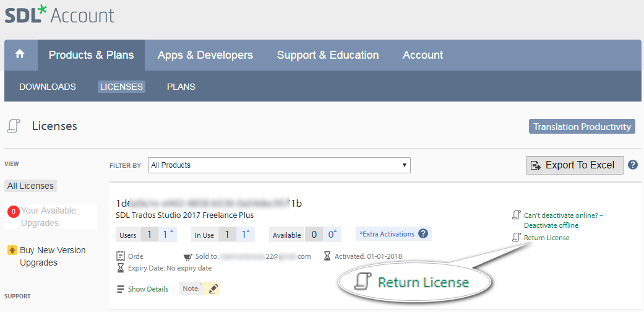644x312 pixels.
Task: Select the All Licenses view
Action: coord(30,186)
